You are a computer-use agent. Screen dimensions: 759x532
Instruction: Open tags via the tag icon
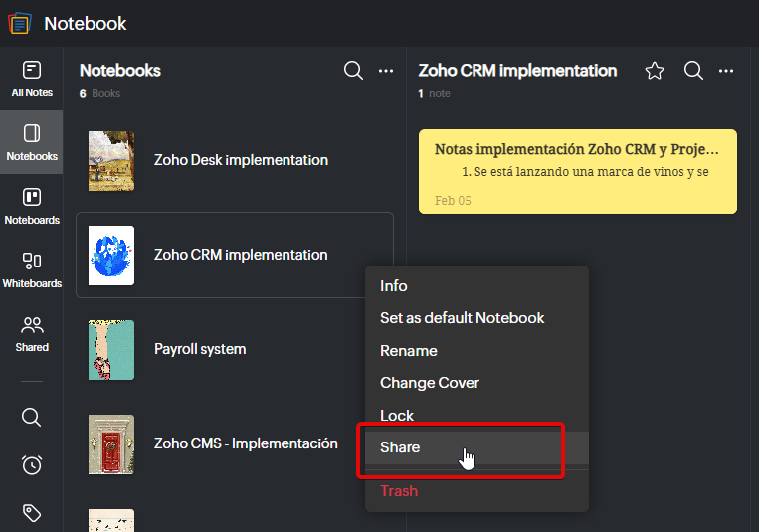(31, 513)
